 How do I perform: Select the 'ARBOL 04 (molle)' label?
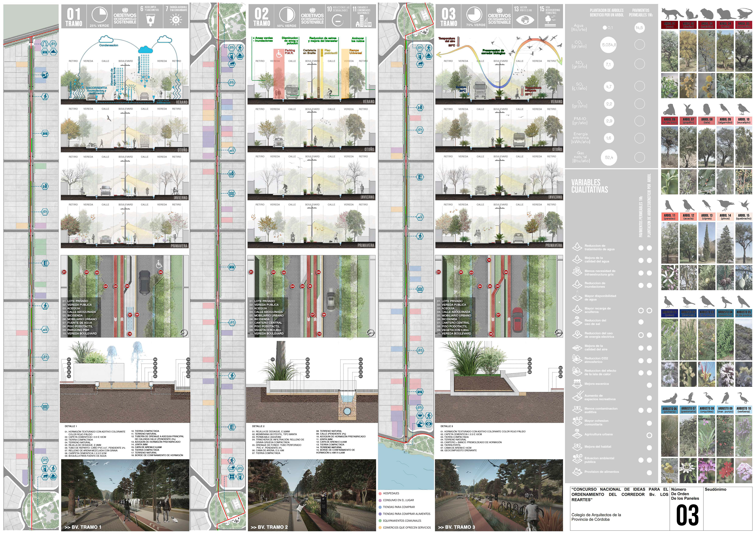[725, 25]
